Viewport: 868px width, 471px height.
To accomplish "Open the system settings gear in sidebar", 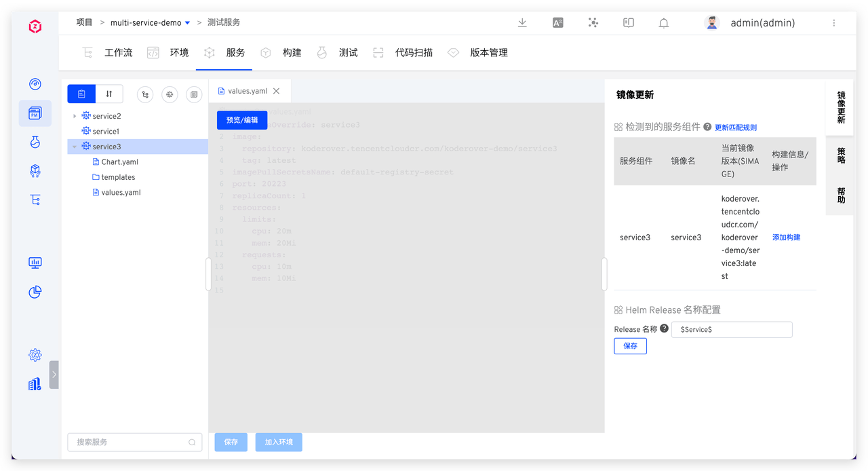I will coord(35,355).
